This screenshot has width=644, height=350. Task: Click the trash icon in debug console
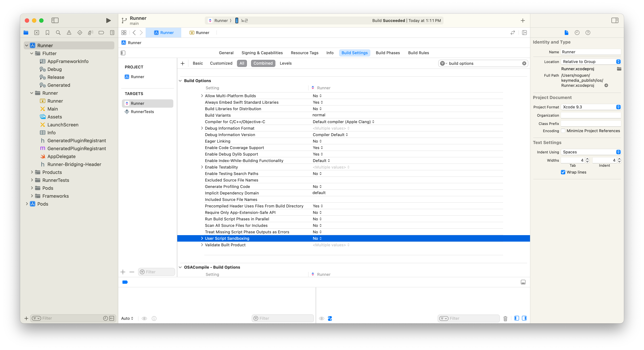505,318
